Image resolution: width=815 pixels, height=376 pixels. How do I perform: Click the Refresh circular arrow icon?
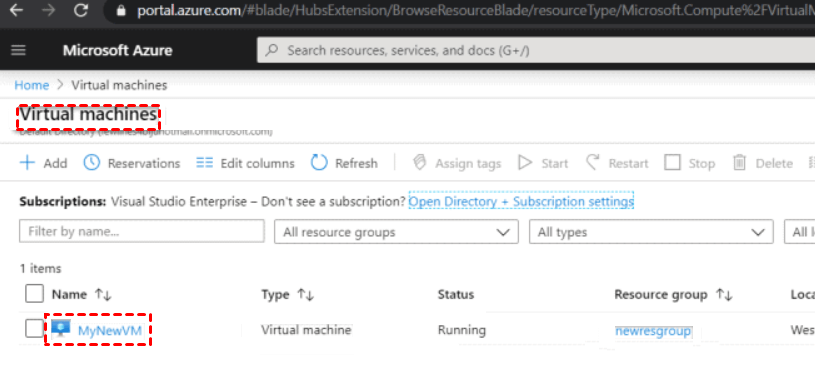319,163
